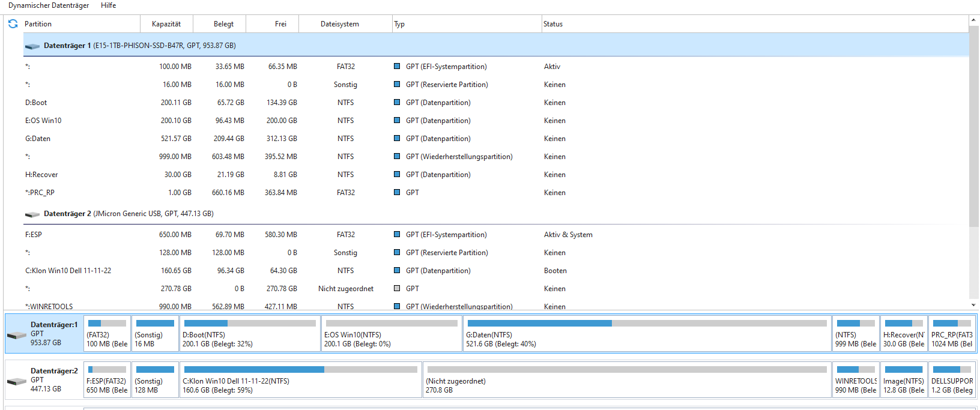Select the *:WINRETOOLS partition row

[x=495, y=306]
